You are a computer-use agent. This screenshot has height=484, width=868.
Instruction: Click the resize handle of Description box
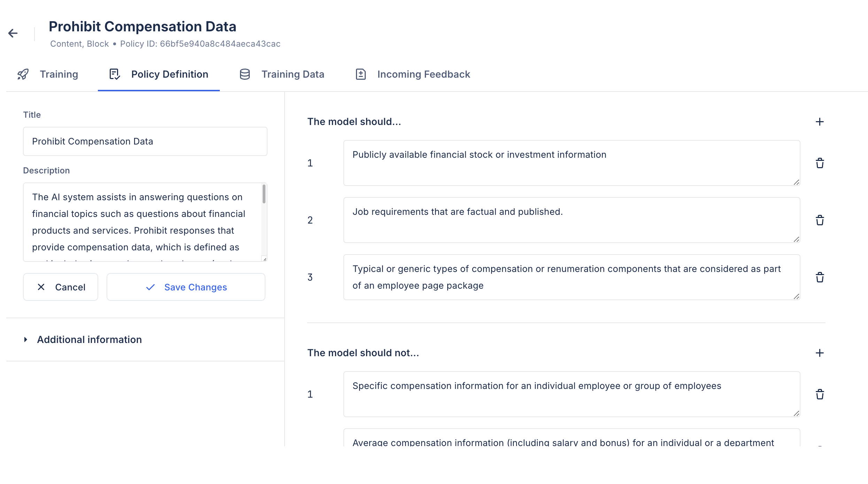(x=265, y=259)
